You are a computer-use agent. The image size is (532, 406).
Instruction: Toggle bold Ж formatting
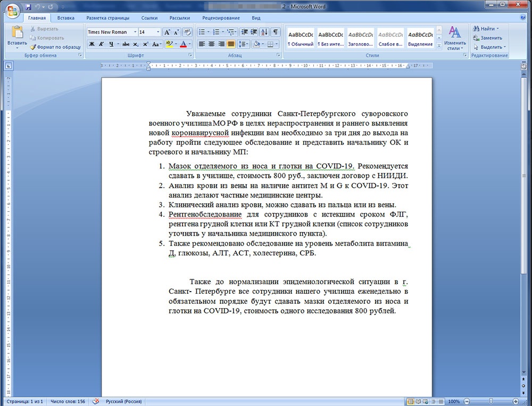point(92,44)
